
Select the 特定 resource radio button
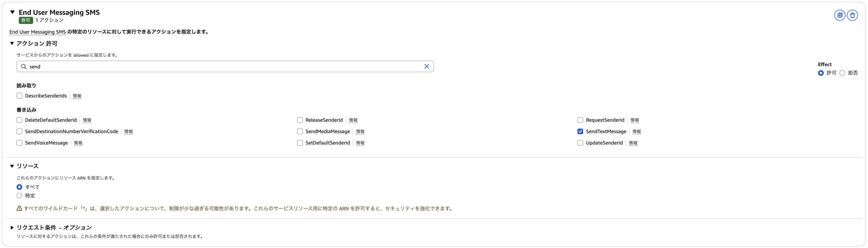click(x=19, y=196)
